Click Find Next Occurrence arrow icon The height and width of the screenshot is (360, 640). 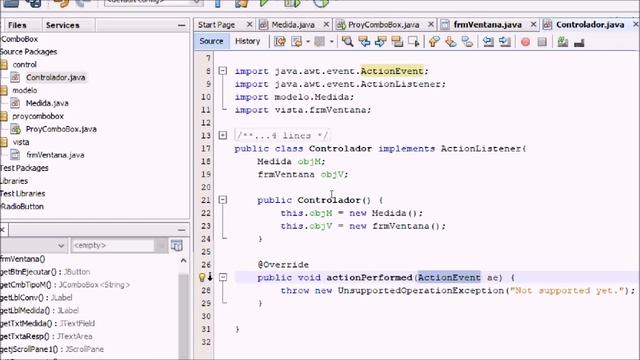pos(380,42)
